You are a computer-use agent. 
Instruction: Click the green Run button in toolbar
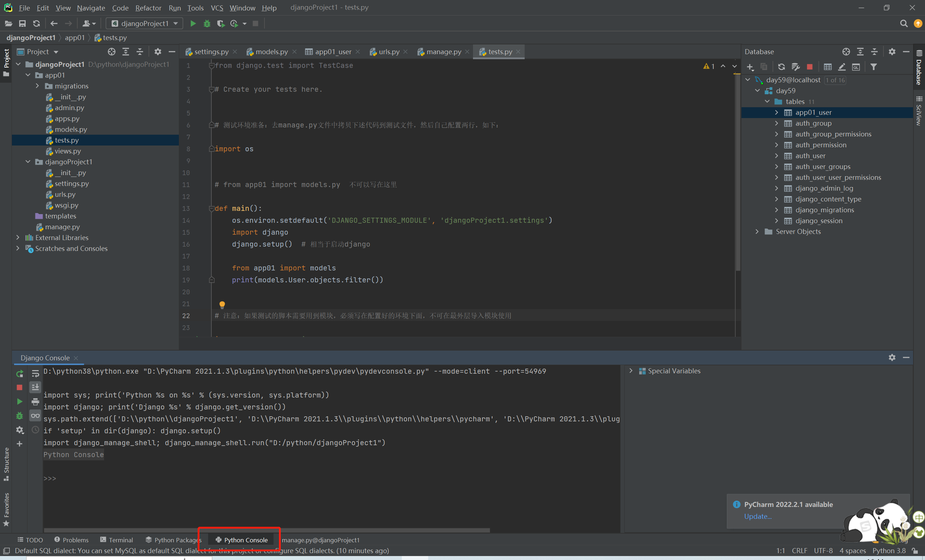(193, 23)
